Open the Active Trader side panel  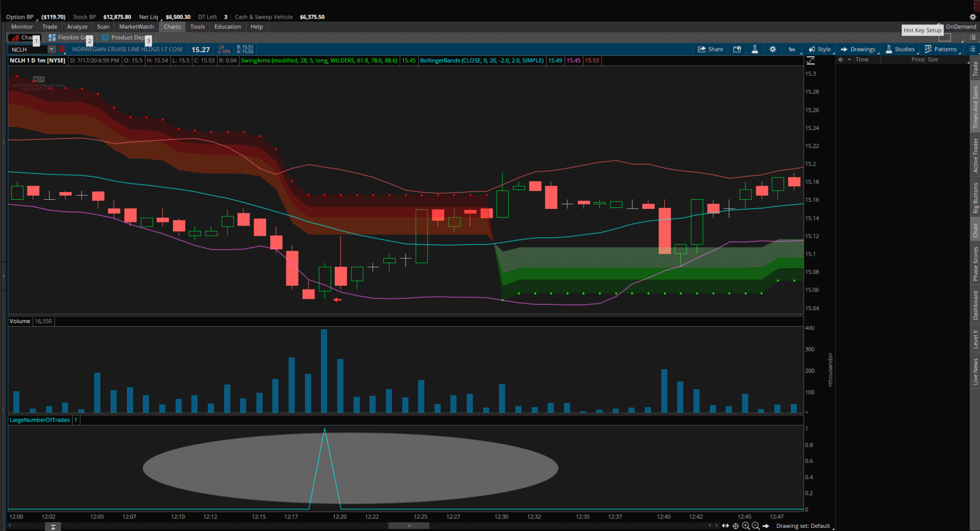tap(975, 155)
